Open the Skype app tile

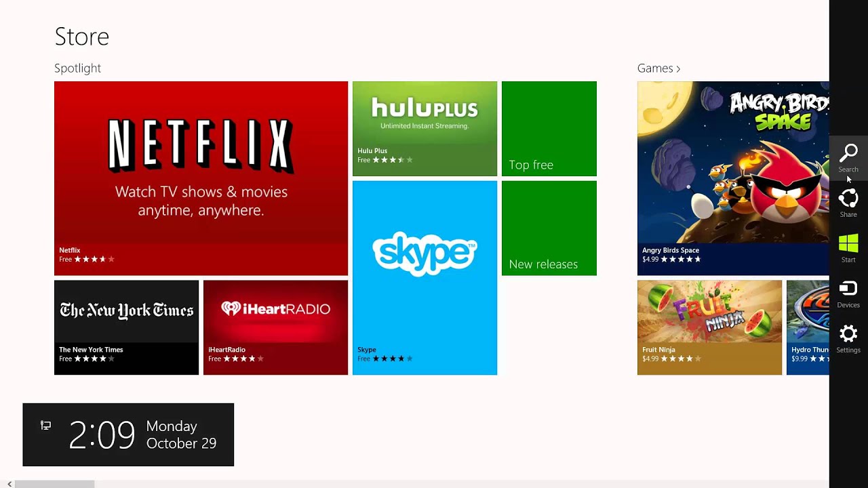tap(425, 278)
